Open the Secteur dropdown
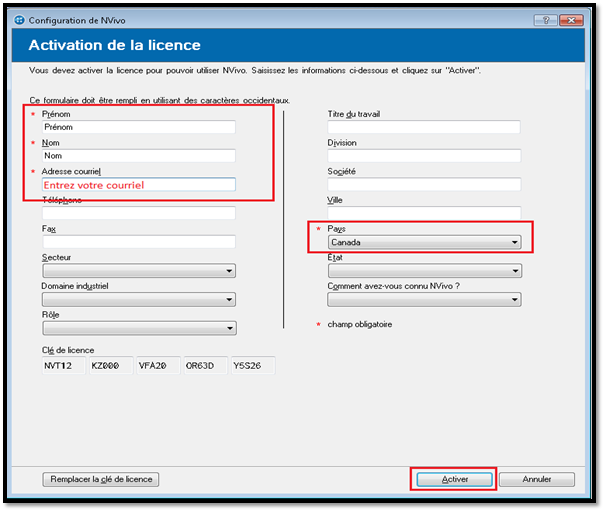Viewport: 605px width, 512px height. click(x=138, y=270)
